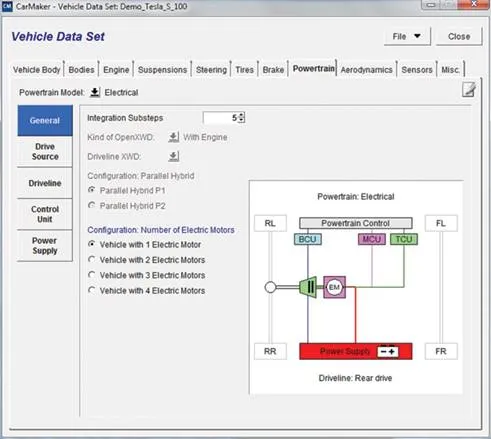The image size is (491, 439).
Task: Select the TCU block in diagram
Action: [404, 239]
